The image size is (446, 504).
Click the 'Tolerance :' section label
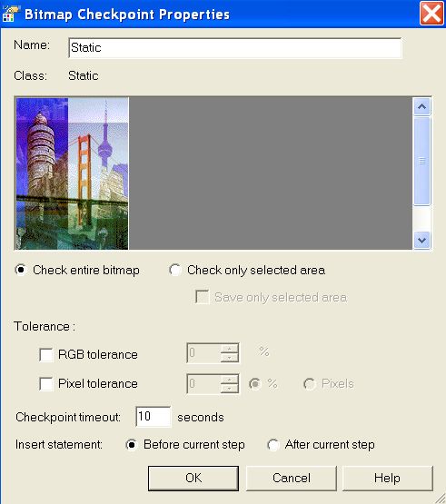pos(45,327)
